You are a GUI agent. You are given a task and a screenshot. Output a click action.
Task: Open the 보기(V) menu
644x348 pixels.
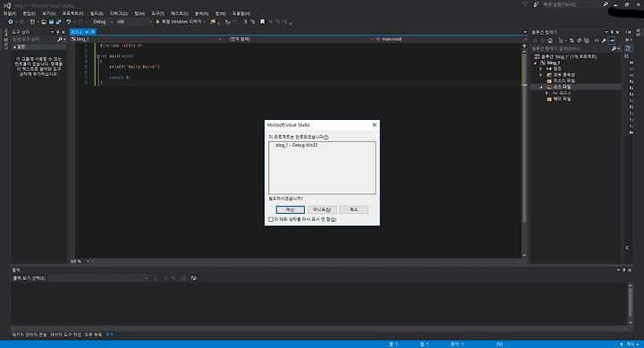pos(48,13)
